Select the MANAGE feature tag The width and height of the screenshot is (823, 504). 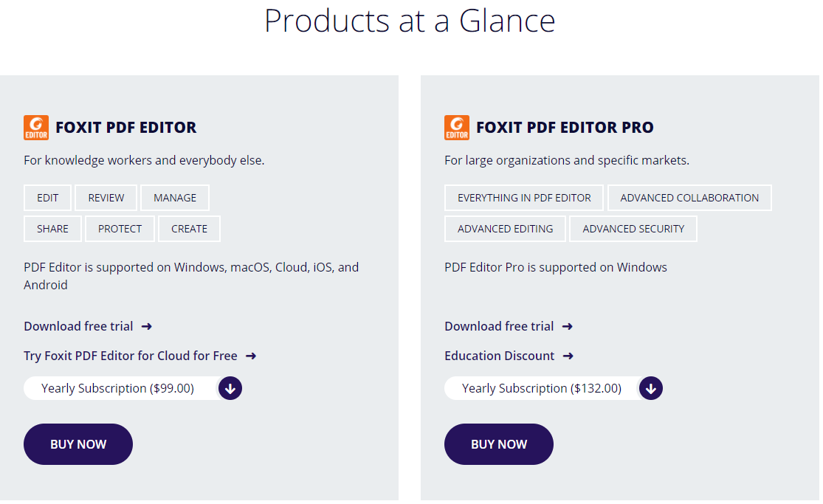(x=175, y=198)
